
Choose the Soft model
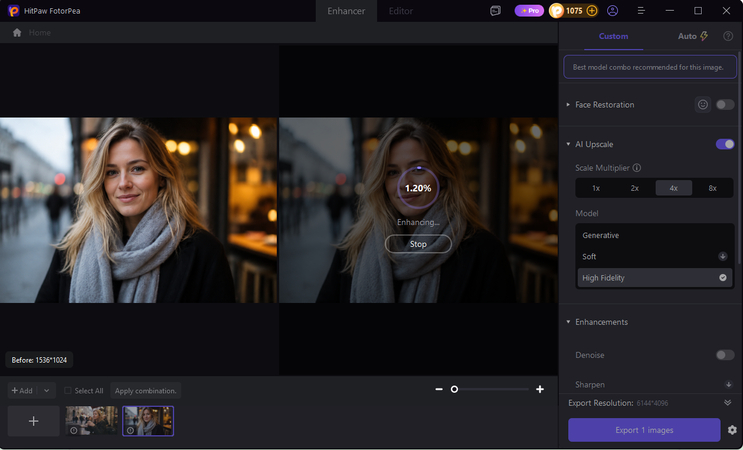[655, 256]
